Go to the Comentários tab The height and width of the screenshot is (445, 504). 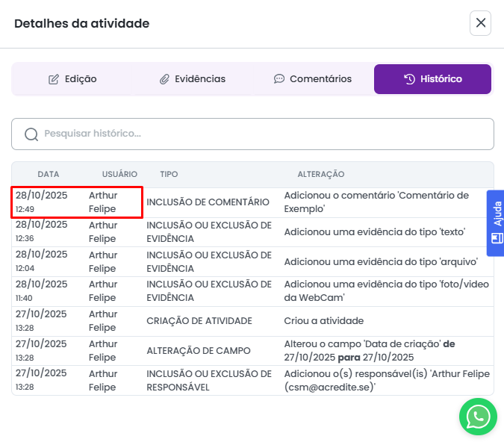click(x=313, y=79)
